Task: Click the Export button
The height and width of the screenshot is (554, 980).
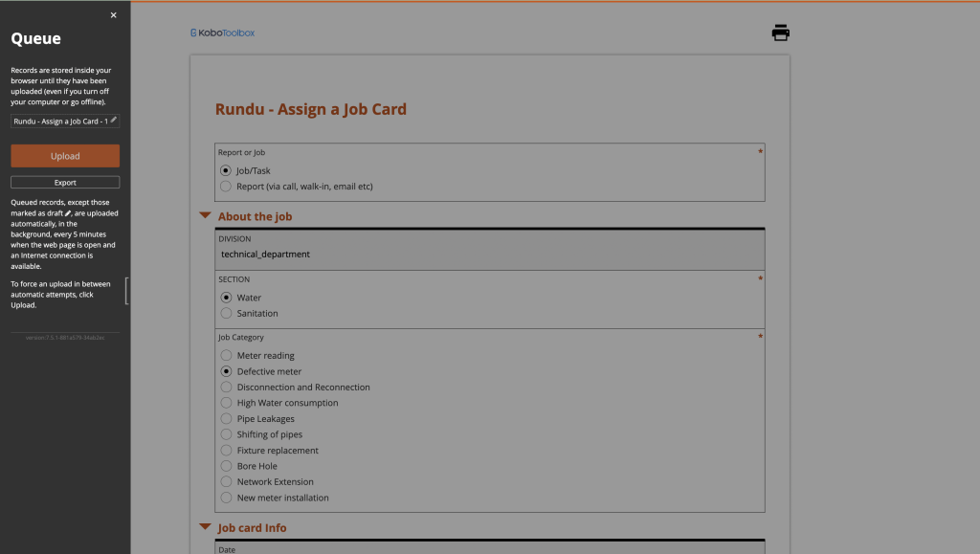Action: [x=65, y=183]
